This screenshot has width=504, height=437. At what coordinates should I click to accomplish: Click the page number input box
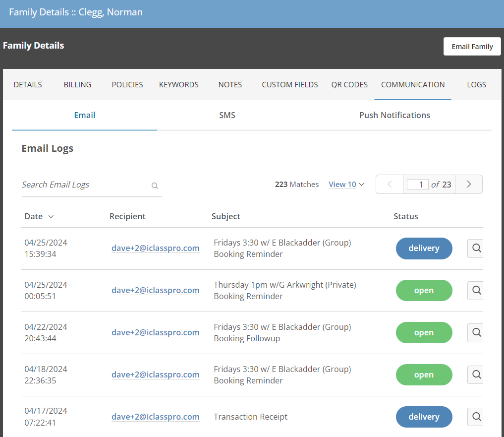(418, 185)
